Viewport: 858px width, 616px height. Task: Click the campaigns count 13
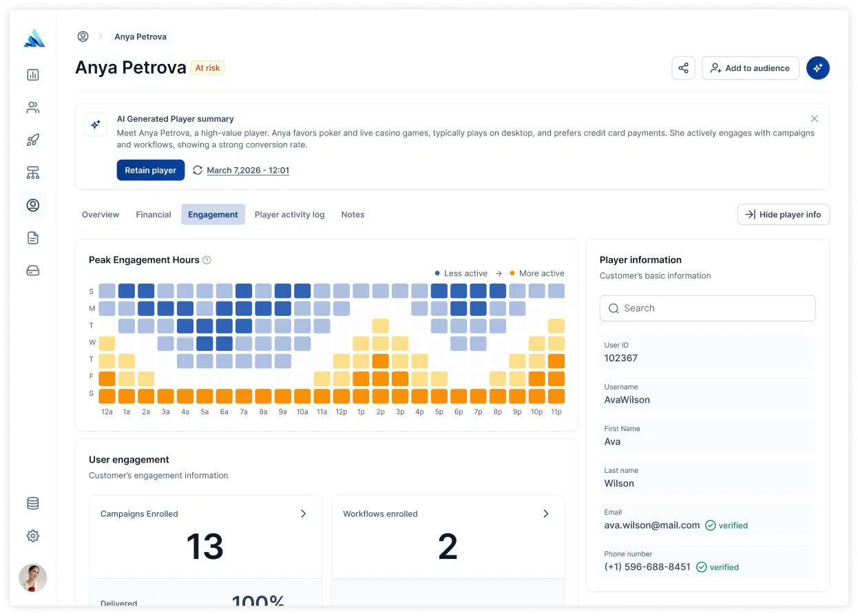[x=205, y=547]
